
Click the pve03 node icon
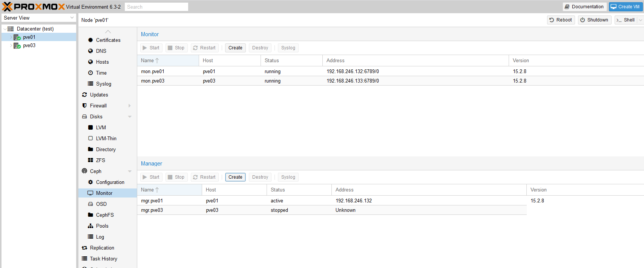point(17,45)
